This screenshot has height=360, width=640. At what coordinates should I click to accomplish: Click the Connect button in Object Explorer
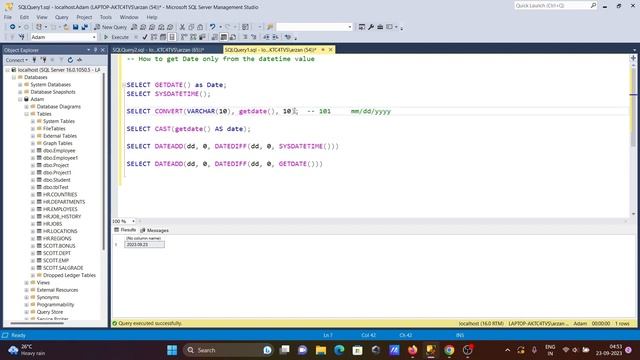click(16, 60)
